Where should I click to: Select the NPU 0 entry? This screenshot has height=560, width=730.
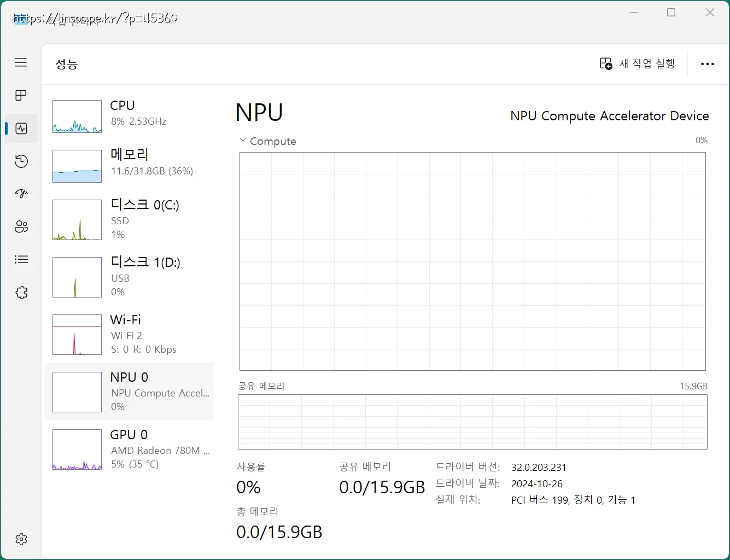tap(129, 392)
